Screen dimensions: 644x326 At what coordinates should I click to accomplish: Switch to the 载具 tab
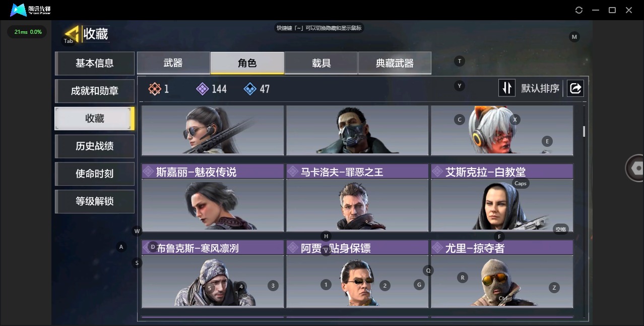(321, 63)
